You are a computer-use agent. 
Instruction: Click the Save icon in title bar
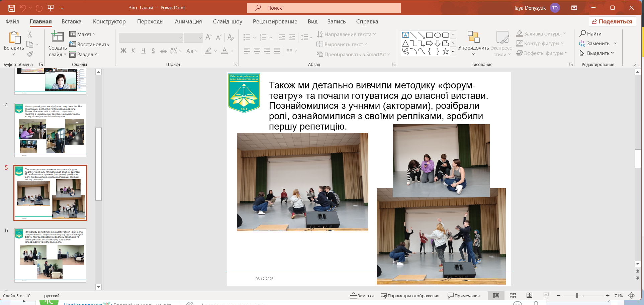(x=11, y=8)
